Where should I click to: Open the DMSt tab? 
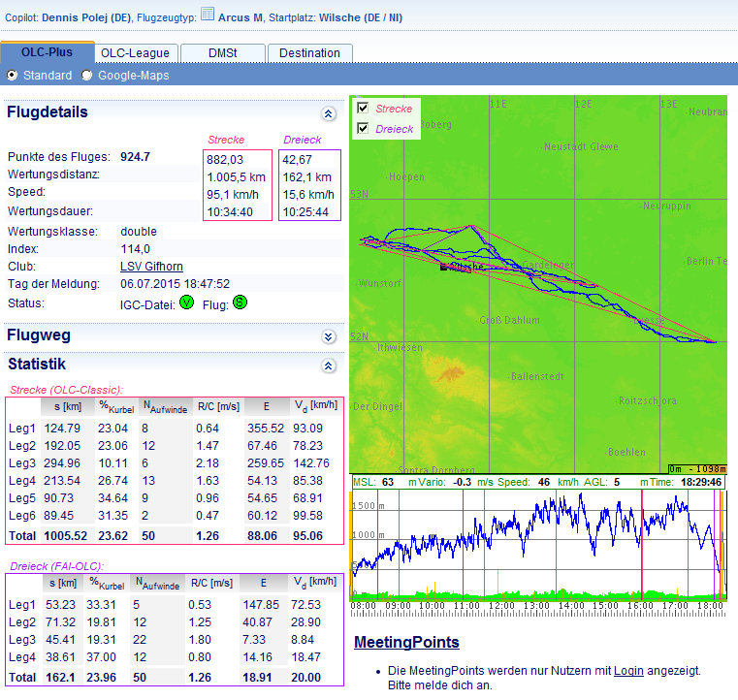point(221,53)
